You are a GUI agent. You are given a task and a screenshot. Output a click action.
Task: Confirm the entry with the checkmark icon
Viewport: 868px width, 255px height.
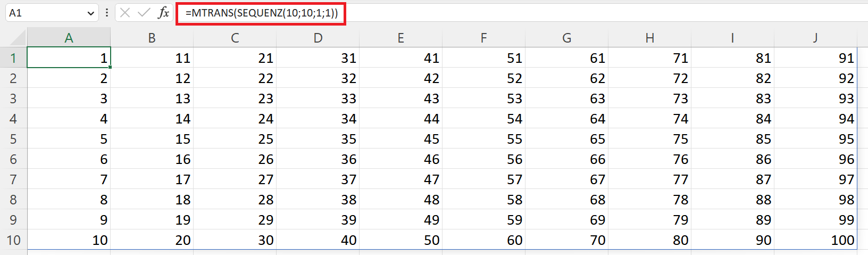[x=144, y=13]
